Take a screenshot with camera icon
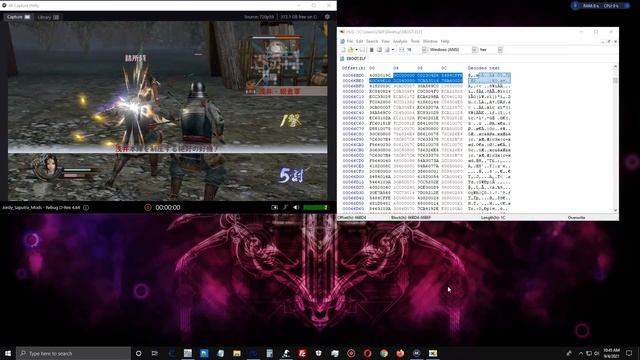The height and width of the screenshot is (360, 640). coord(274,207)
